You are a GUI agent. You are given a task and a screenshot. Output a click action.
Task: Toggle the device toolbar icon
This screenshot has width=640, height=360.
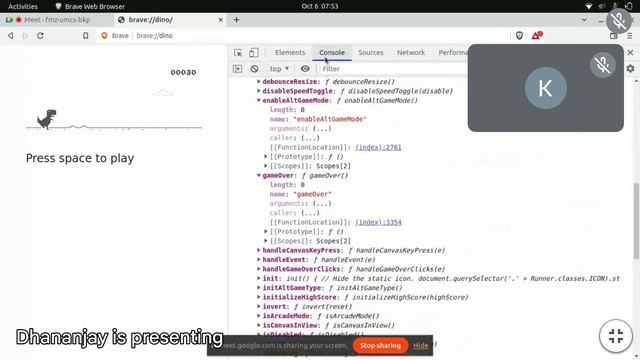coord(253,53)
